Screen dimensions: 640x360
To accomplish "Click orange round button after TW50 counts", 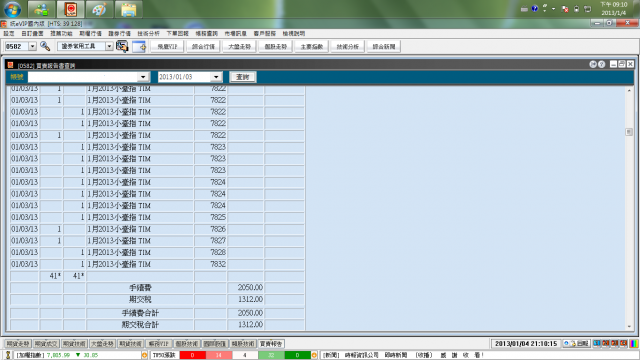I will (314, 355).
